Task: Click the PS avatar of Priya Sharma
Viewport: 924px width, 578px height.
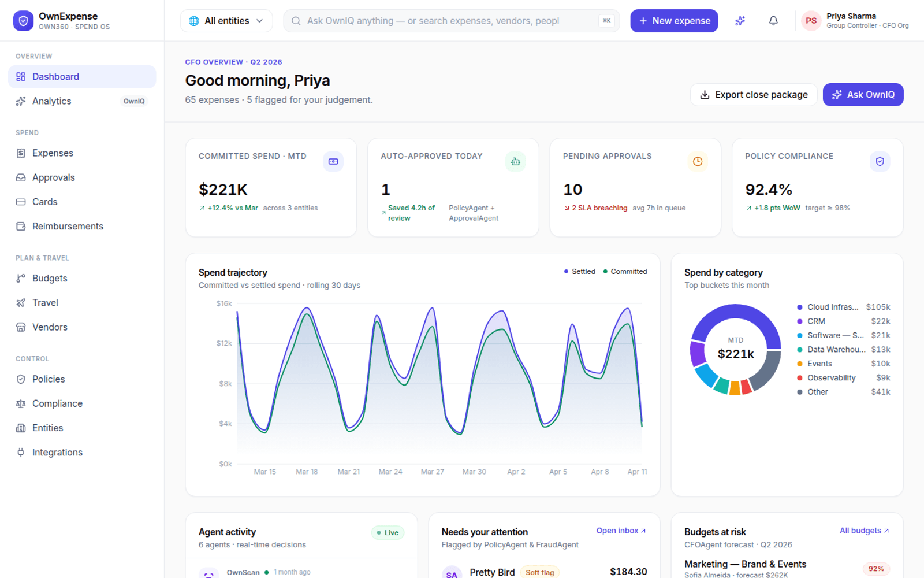Action: 811,21
